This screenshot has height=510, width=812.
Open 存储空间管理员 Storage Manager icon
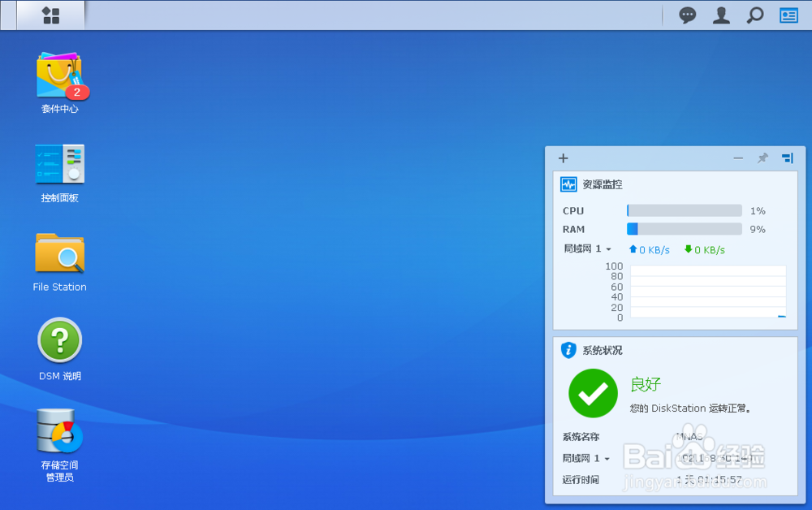[59, 430]
